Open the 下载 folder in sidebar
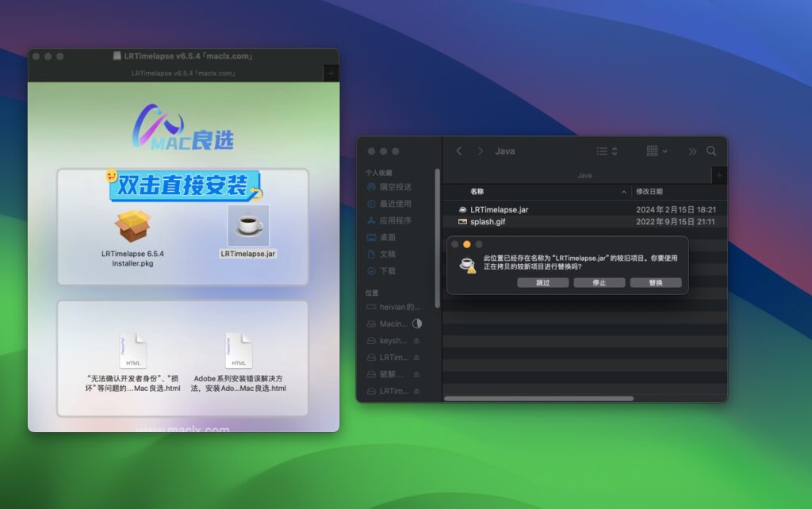Screen dimensions: 812x509 click(394, 270)
